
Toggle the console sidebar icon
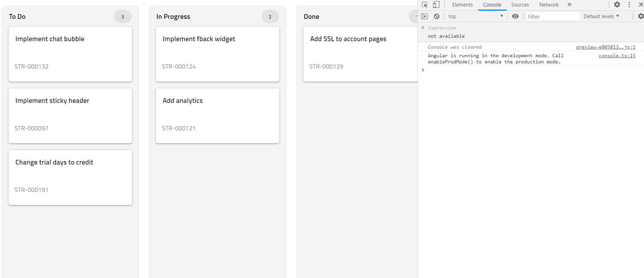pyautogui.click(x=424, y=16)
